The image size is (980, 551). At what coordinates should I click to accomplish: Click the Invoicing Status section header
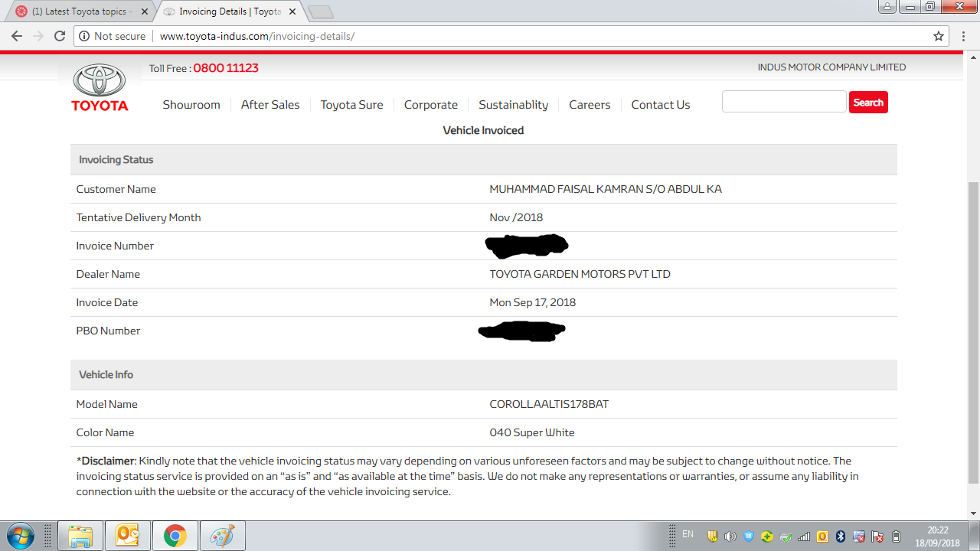[484, 160]
